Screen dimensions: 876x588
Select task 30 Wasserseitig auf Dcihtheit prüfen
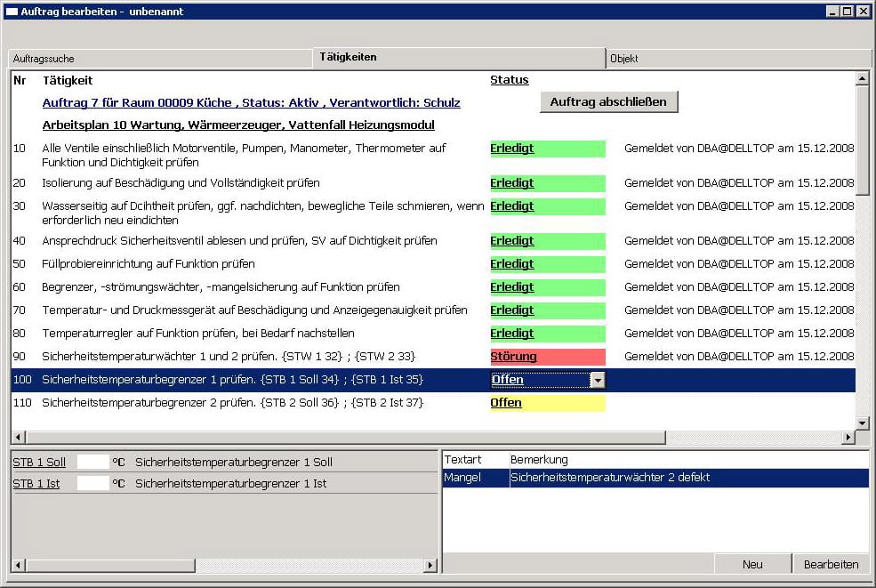(263, 213)
